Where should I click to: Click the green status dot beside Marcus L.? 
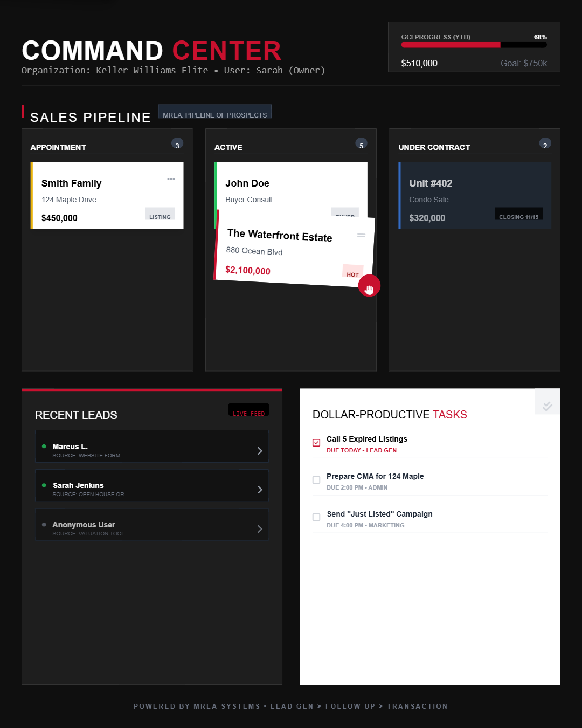pos(44,447)
